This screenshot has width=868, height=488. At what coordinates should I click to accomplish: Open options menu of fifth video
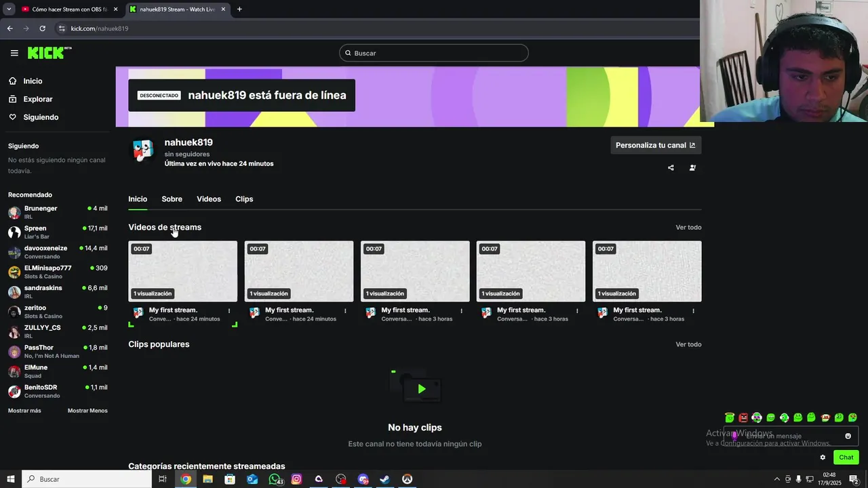[693, 311]
